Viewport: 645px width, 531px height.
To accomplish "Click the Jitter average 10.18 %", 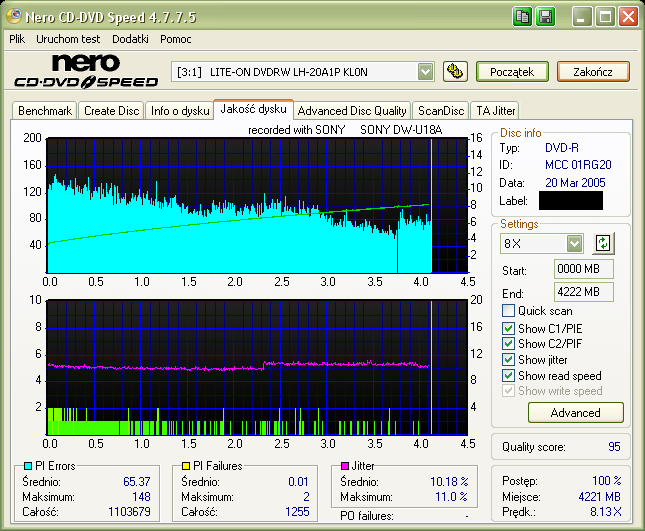I will tap(449, 482).
